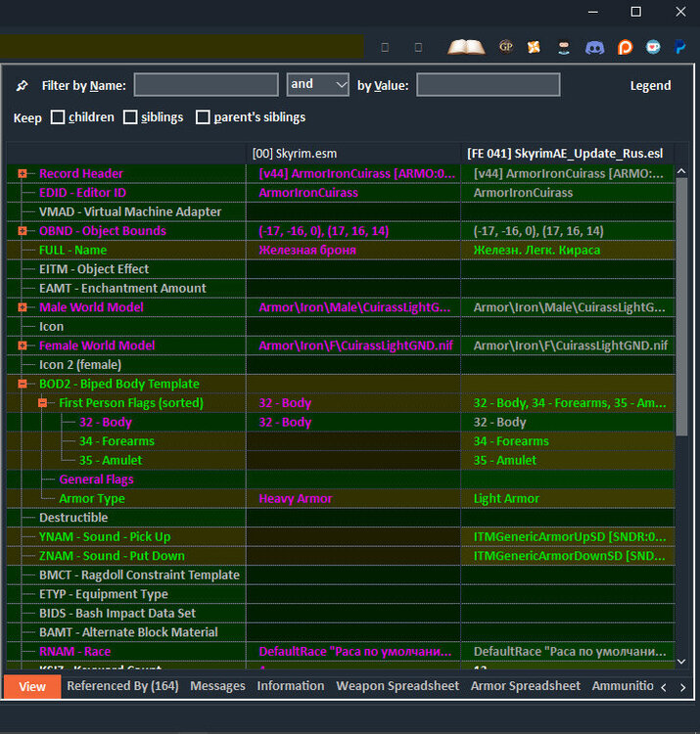Maximize the window
Screen dimensions: 700x734
[635, 12]
